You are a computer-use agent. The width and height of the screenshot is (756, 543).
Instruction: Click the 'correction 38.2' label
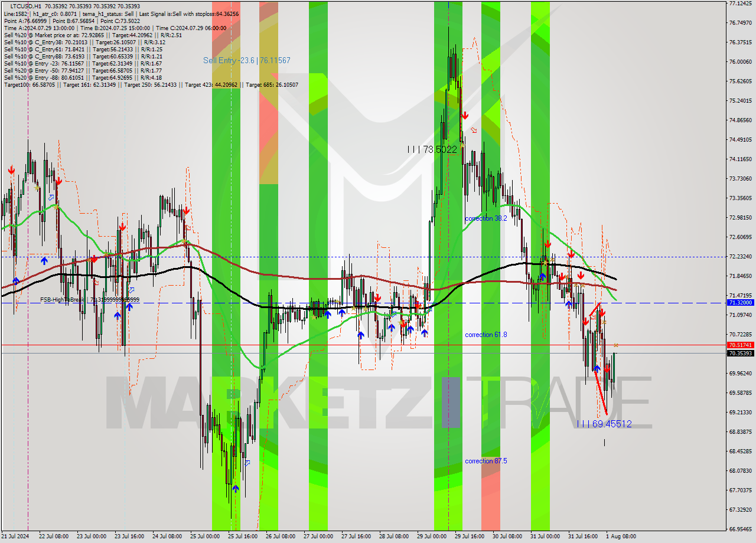[x=486, y=218]
